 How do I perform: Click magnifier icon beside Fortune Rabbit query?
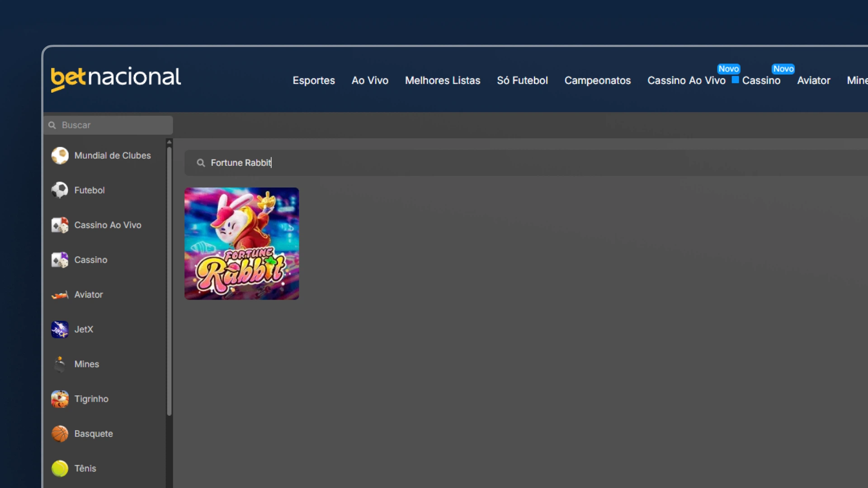tap(201, 163)
